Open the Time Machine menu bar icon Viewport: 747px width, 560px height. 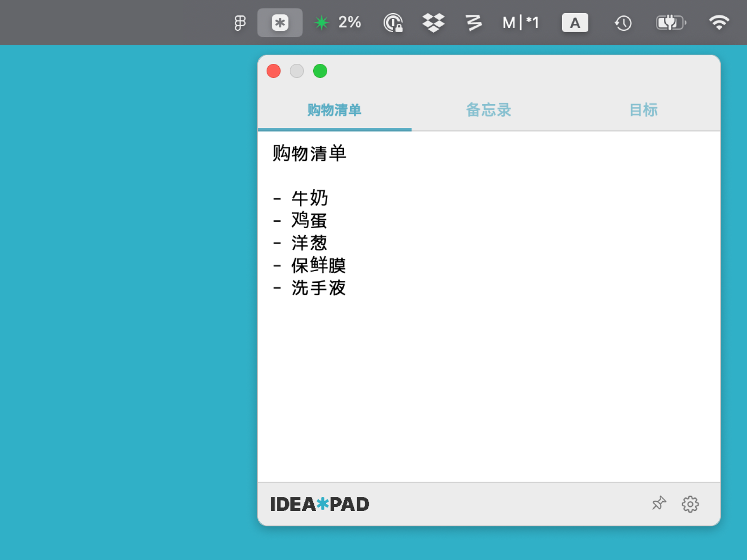point(622,22)
